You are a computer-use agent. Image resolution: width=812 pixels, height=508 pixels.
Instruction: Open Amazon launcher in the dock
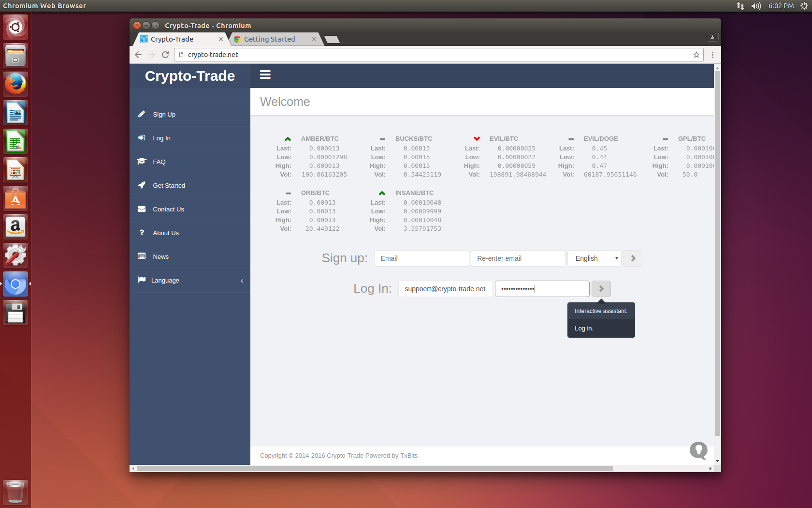tap(15, 227)
